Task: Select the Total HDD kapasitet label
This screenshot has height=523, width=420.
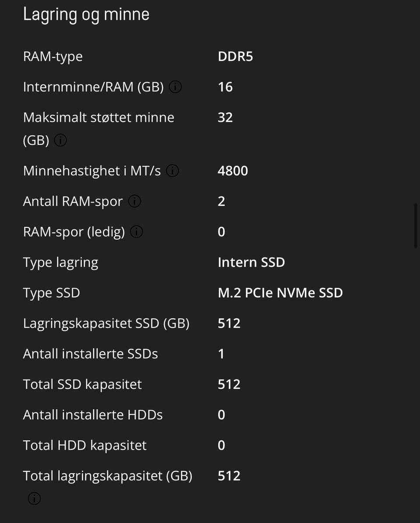Action: [84, 446]
